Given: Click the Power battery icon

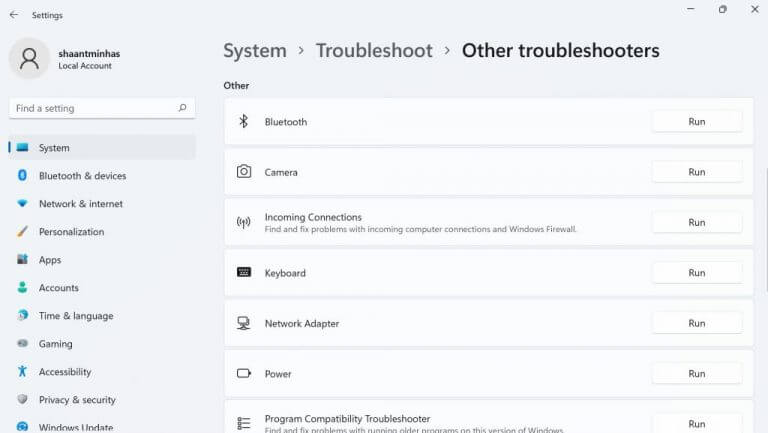Looking at the screenshot, I should (x=243, y=374).
